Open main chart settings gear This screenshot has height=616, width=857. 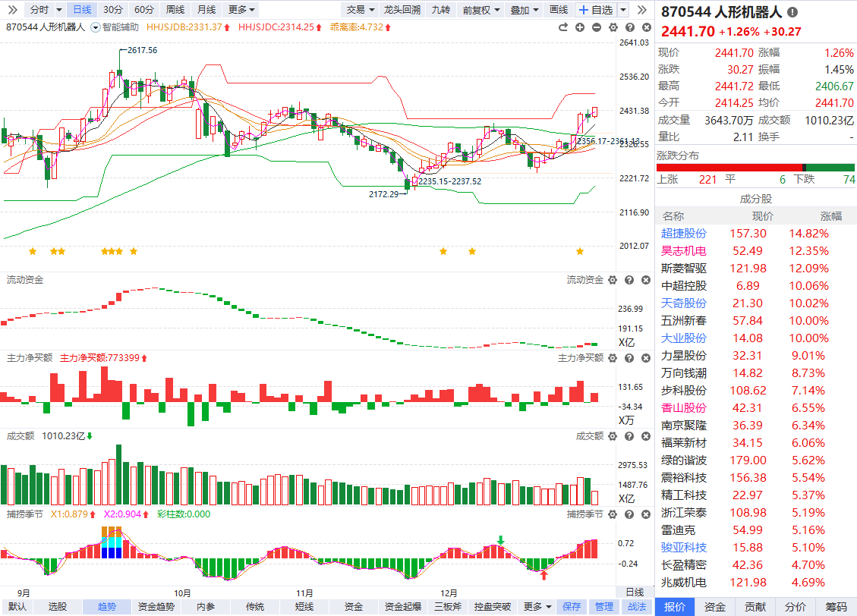tap(613, 27)
